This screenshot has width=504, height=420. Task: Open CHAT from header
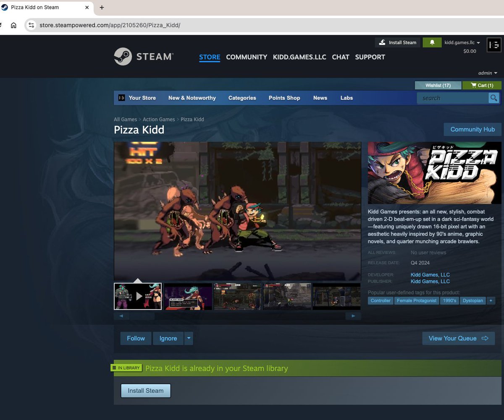[x=341, y=57]
